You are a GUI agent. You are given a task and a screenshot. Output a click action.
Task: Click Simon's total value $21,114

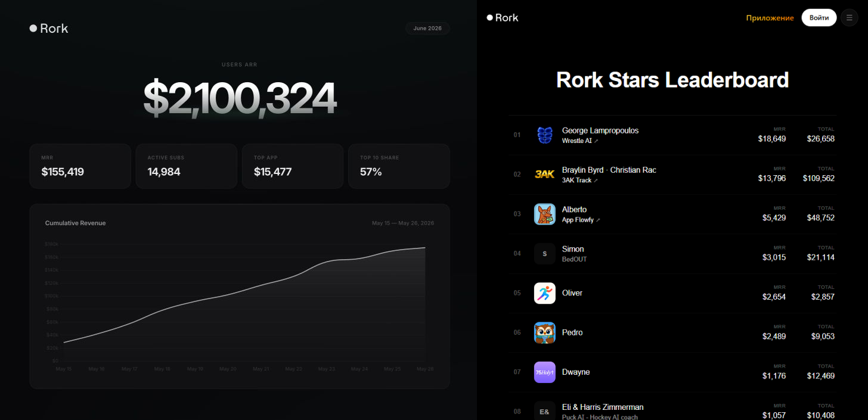point(821,257)
